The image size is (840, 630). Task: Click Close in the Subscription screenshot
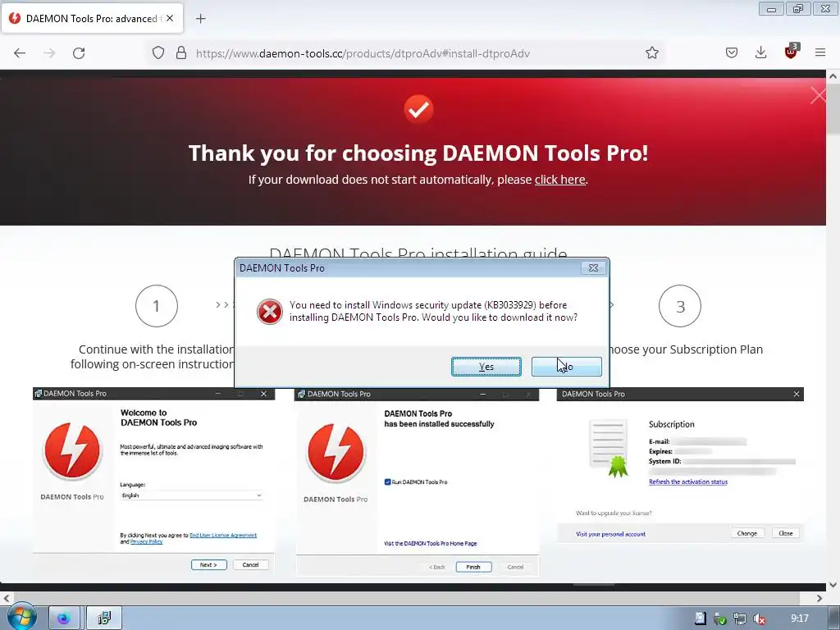786,533
